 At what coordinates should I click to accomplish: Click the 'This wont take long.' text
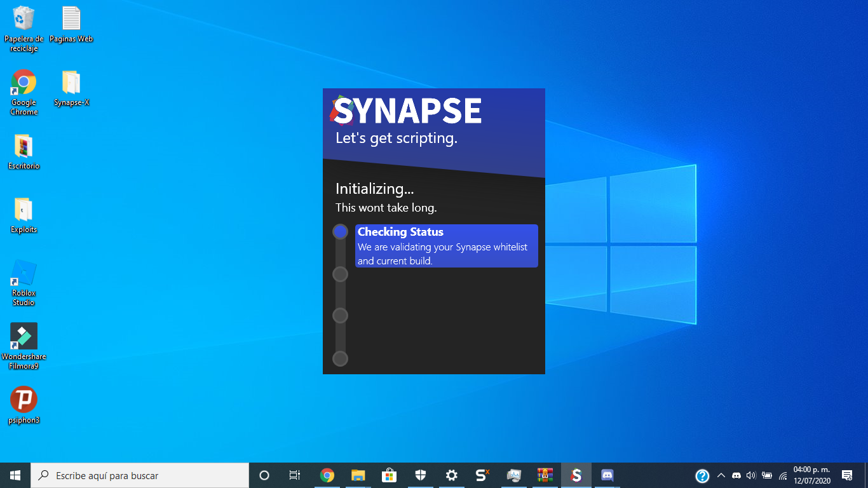point(386,208)
